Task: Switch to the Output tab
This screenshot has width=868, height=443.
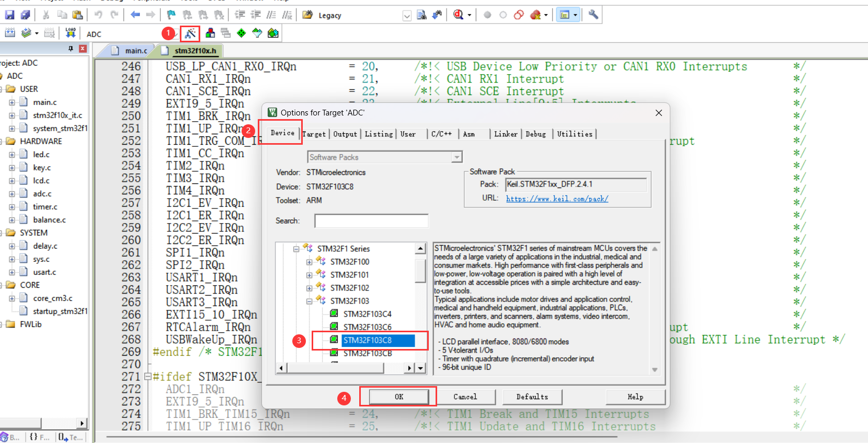Action: click(x=345, y=134)
